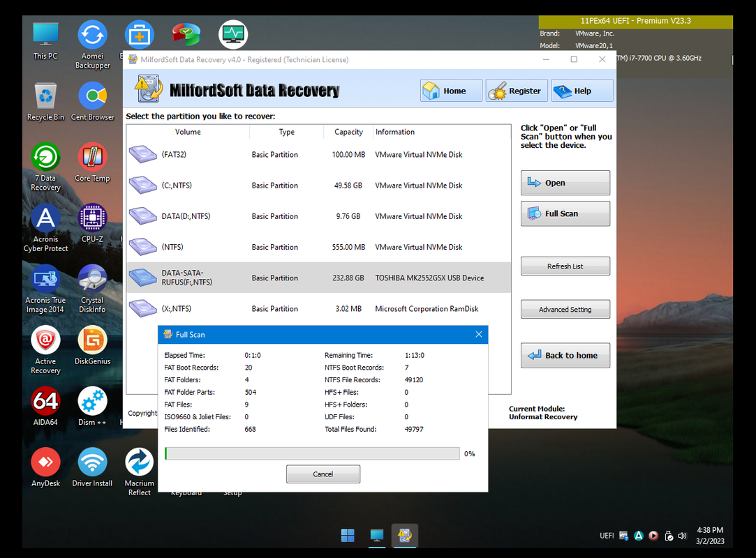Go to Home in MilfordSoft
756x558 pixels.
point(451,91)
